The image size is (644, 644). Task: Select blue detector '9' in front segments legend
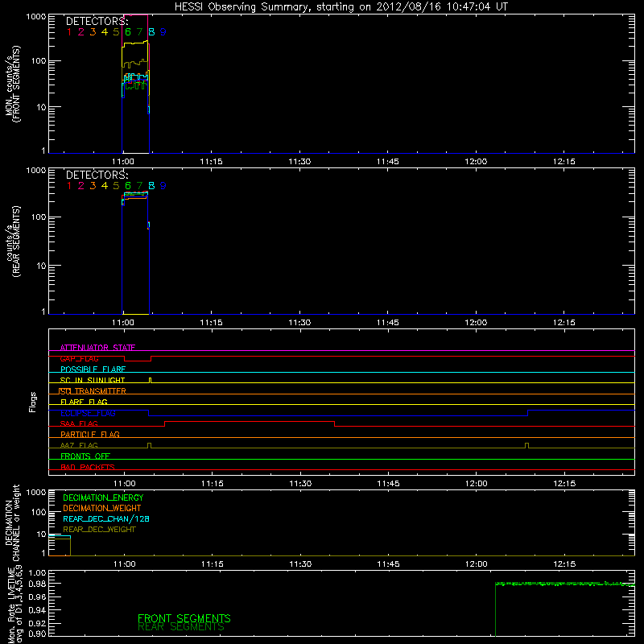coord(163,31)
